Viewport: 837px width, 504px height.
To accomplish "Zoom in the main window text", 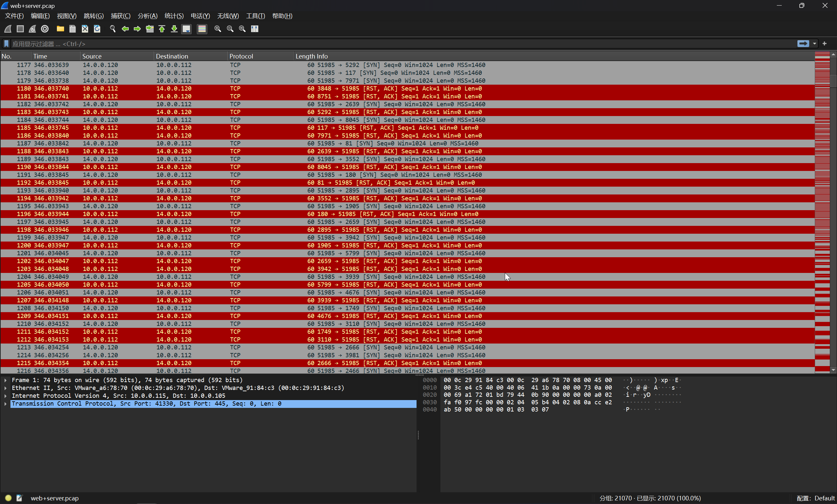I will (x=218, y=29).
